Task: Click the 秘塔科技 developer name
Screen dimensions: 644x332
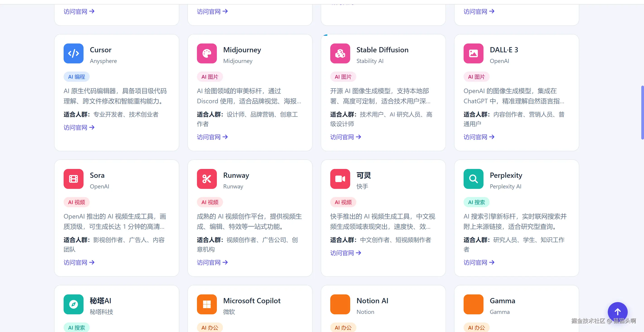Action: point(101,312)
